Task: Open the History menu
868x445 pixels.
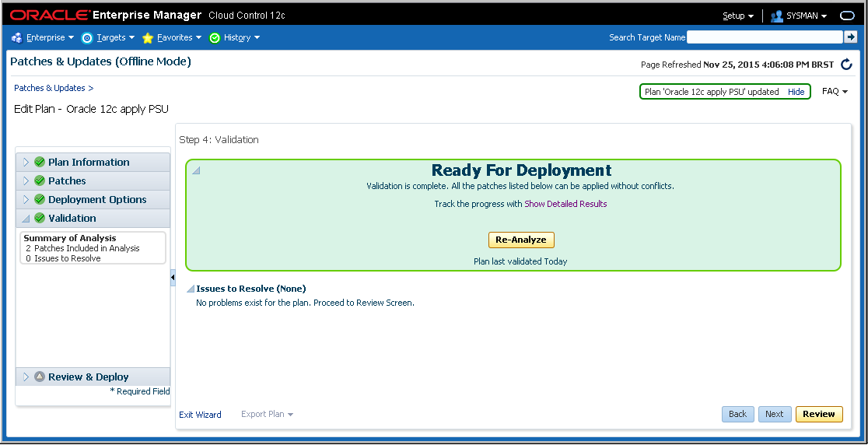Action: tap(242, 37)
